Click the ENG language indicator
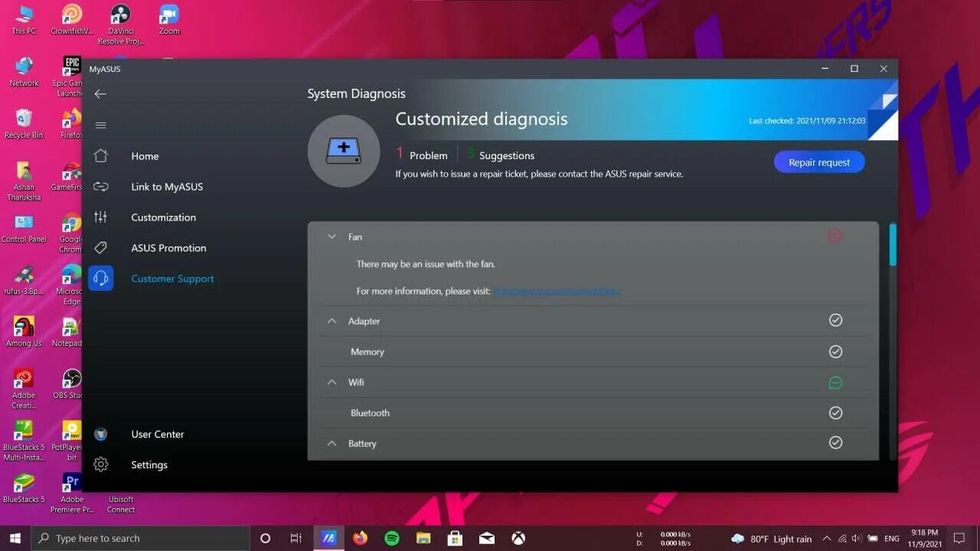980x551 pixels. click(x=891, y=539)
